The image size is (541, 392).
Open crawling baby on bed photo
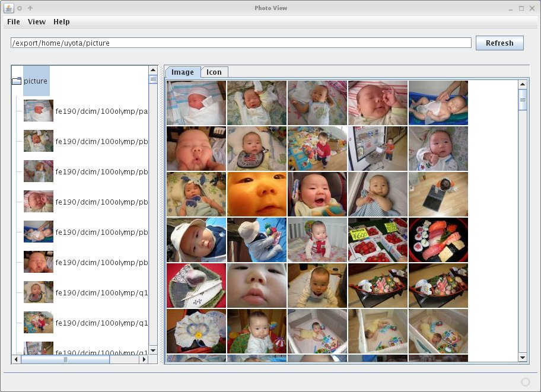pos(317,285)
